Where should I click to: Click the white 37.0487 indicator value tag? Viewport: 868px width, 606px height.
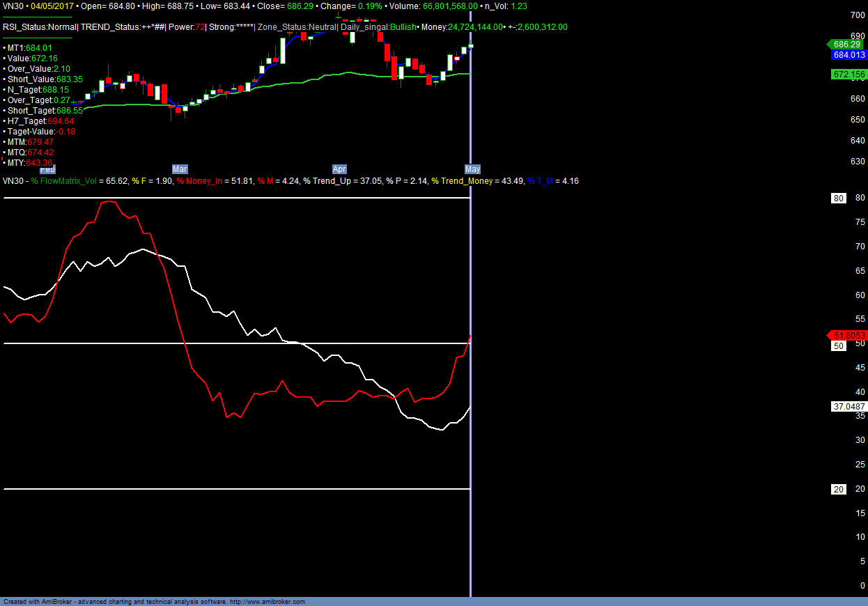[x=848, y=406]
